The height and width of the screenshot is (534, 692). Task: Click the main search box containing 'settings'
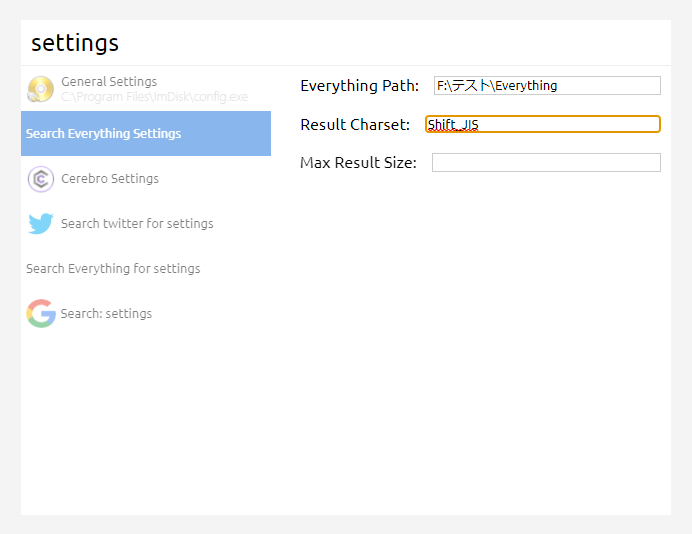click(346, 43)
